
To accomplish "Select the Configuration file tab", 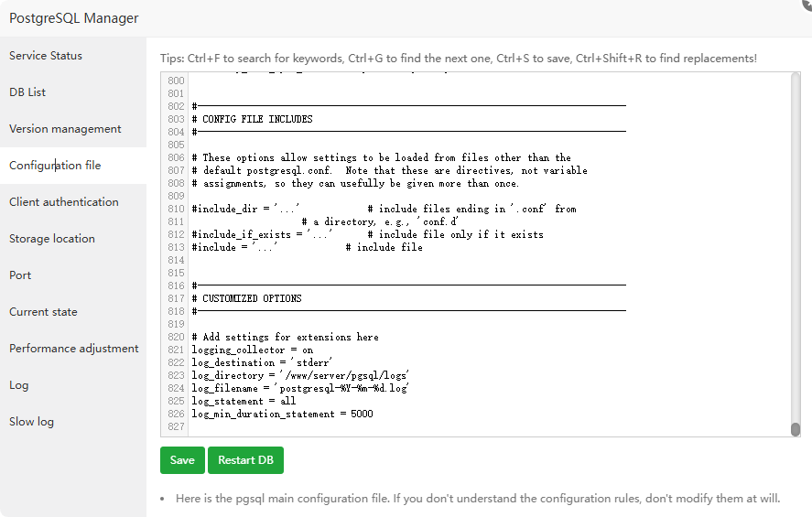I will click(55, 166).
